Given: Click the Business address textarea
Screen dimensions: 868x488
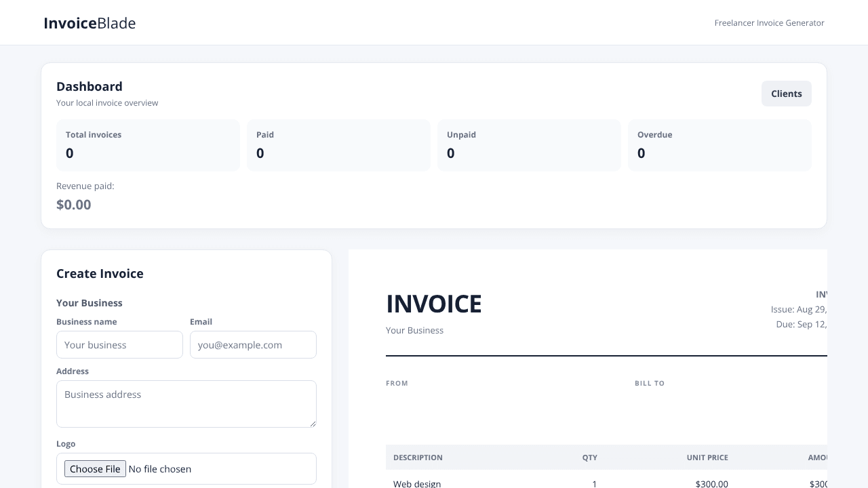Looking at the screenshot, I should [x=186, y=404].
